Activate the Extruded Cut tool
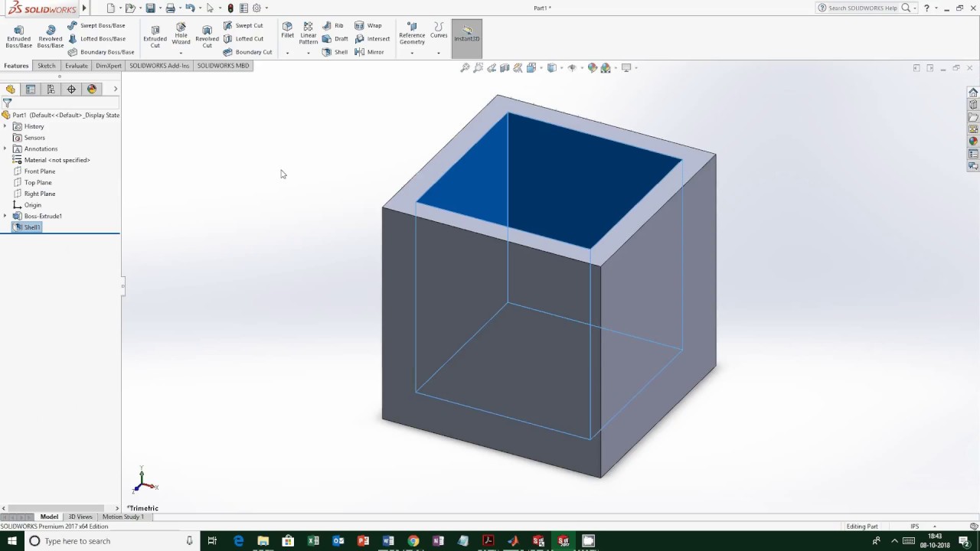This screenshot has width=980, height=551. point(155,36)
